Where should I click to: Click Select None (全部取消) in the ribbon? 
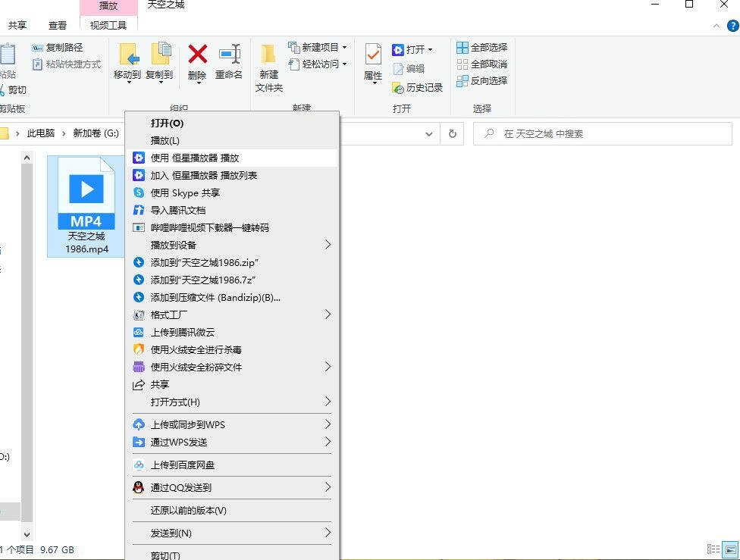(482, 64)
